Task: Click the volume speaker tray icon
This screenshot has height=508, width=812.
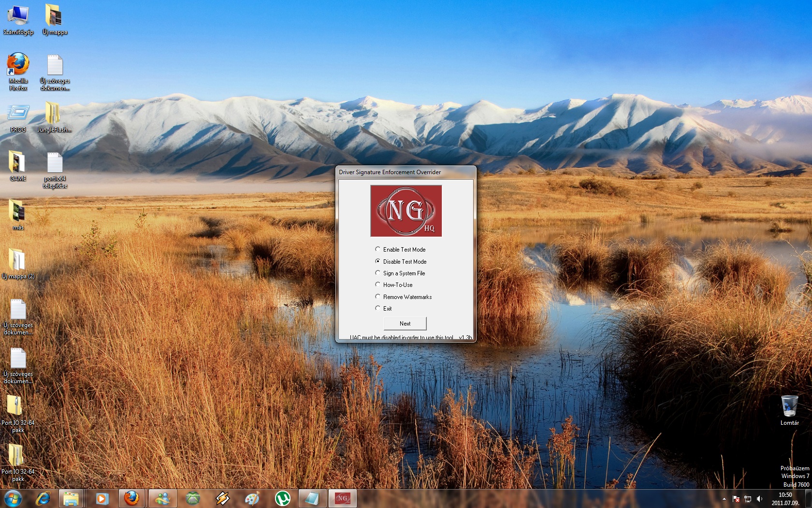Action: click(759, 499)
